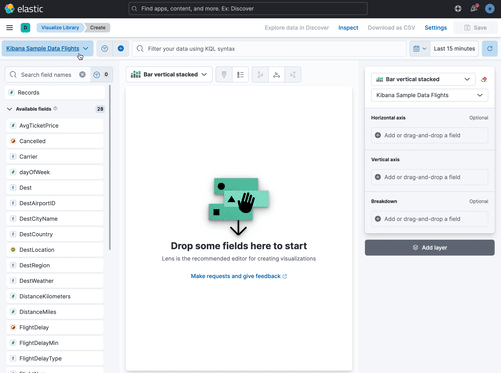Open Lens Settings
501x373 pixels.
[x=435, y=28]
